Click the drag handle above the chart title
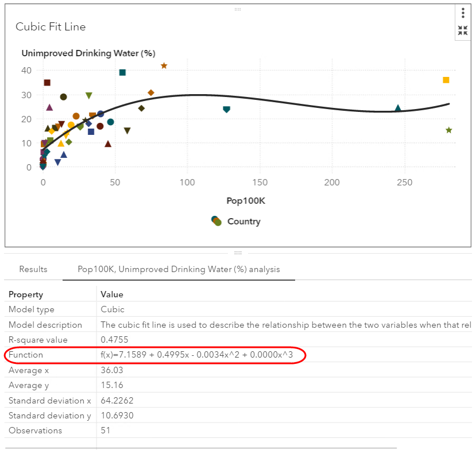 pyautogui.click(x=238, y=9)
